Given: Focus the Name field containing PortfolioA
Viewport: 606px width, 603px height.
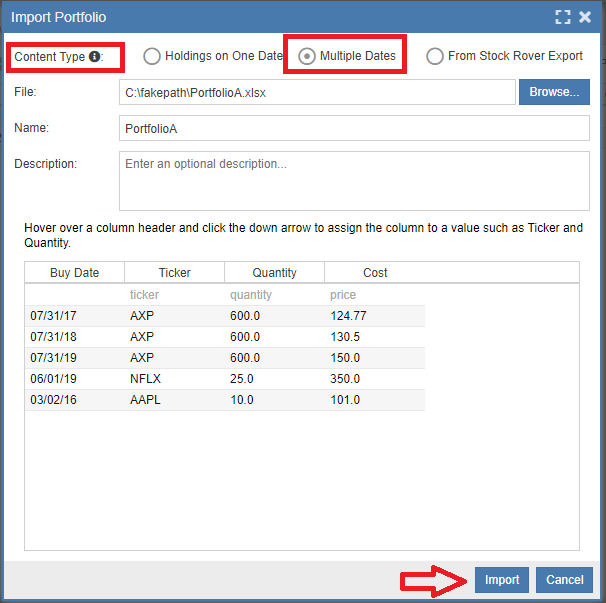Looking at the screenshot, I should pos(354,129).
